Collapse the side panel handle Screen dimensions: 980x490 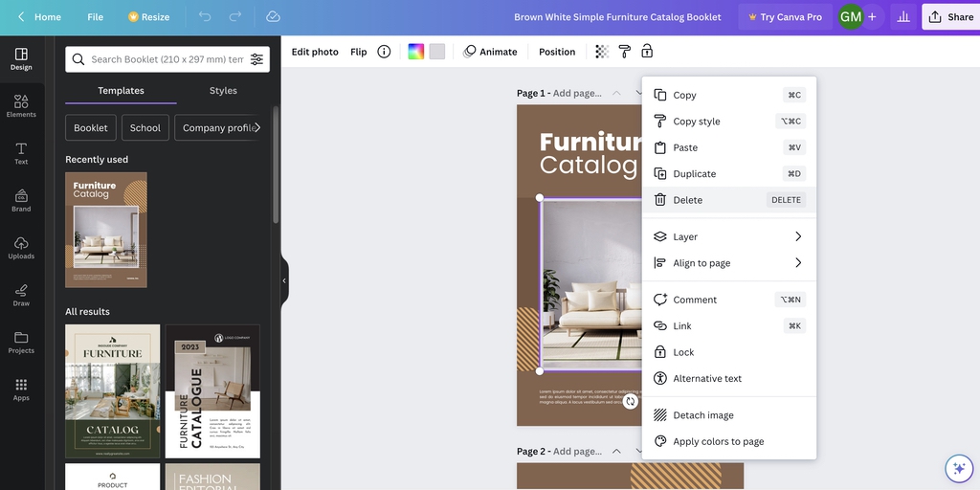coord(284,280)
